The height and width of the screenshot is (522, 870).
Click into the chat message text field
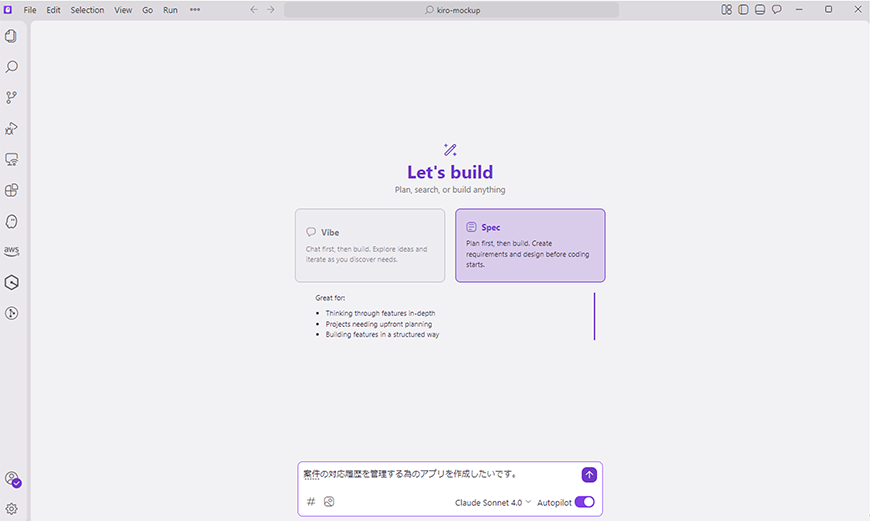(x=439, y=474)
